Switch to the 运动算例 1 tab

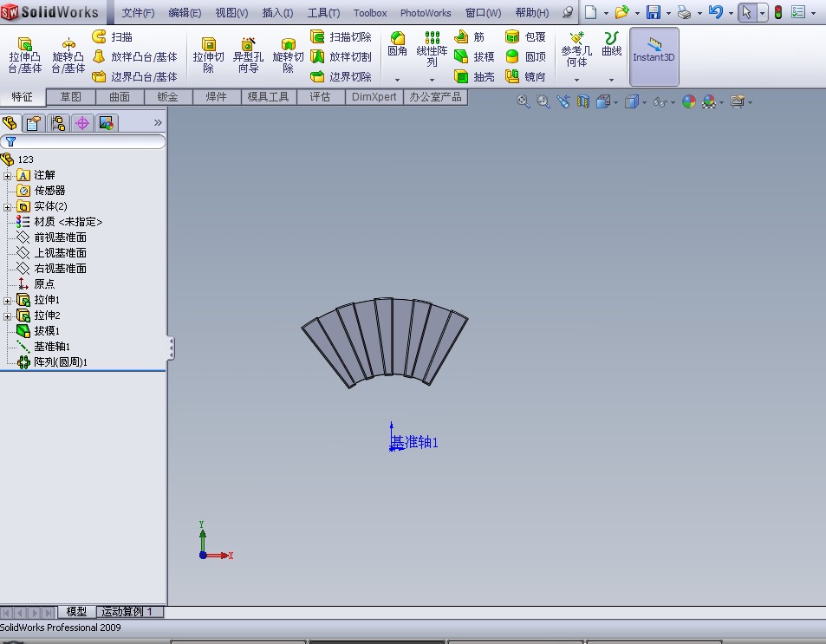[130, 611]
